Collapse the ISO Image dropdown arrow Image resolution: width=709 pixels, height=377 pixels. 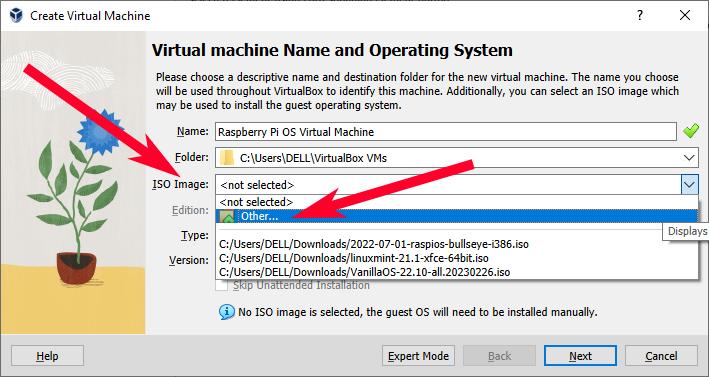click(x=689, y=184)
